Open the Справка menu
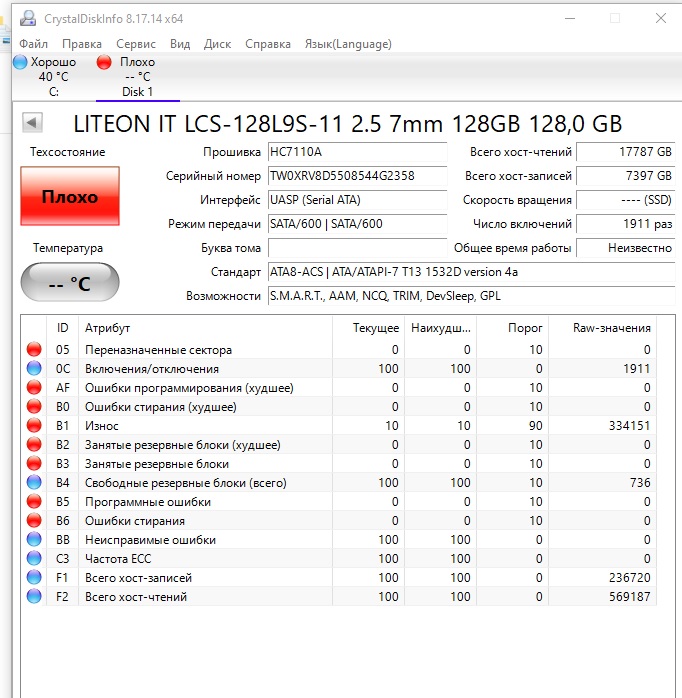Screen dimensions: 682x698 268,44
